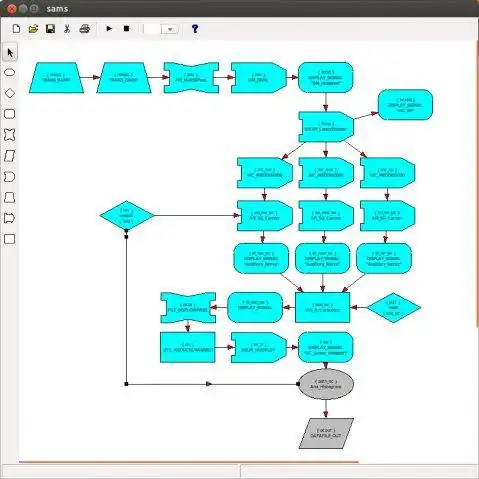Select the square node beside the right diamond

[323, 308]
